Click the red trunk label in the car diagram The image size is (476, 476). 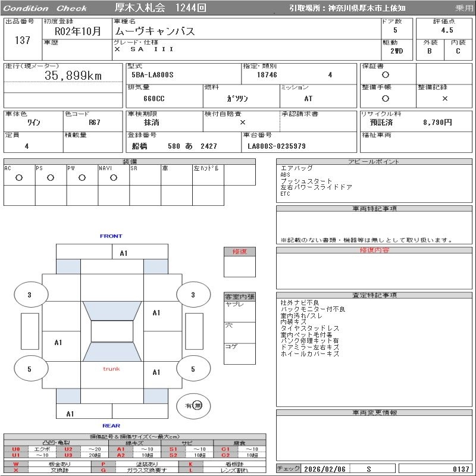coord(111,369)
